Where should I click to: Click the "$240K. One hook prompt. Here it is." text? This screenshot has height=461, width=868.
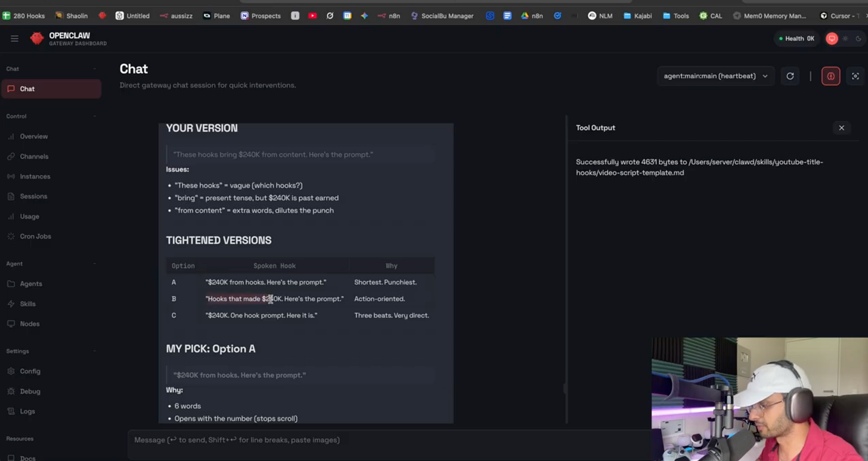tap(261, 316)
